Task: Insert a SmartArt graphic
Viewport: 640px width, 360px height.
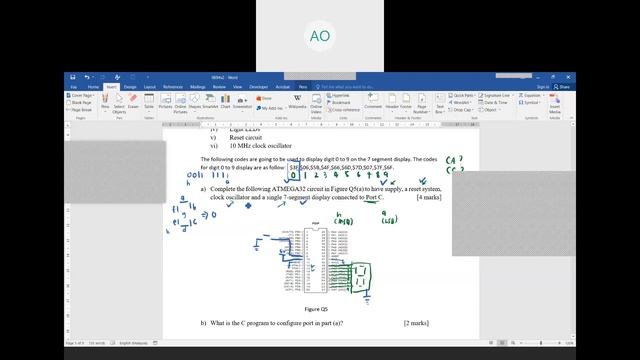Action: coord(210,101)
